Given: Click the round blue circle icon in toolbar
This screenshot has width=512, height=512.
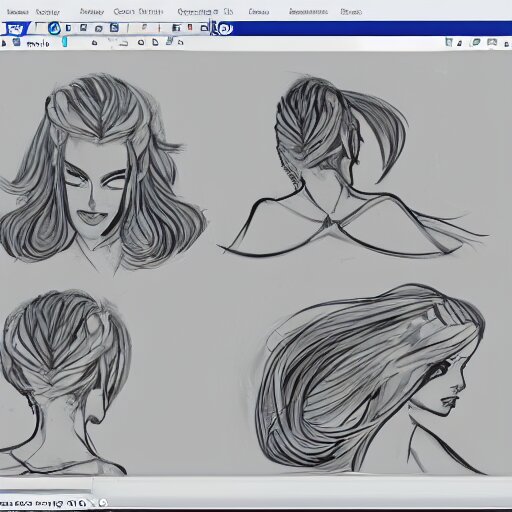Looking at the screenshot, I should click(x=54, y=28).
